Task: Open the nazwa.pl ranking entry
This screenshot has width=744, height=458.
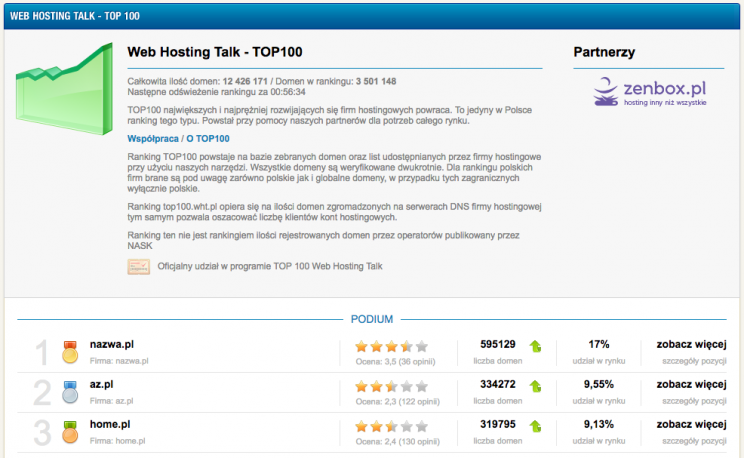Action: pos(112,345)
